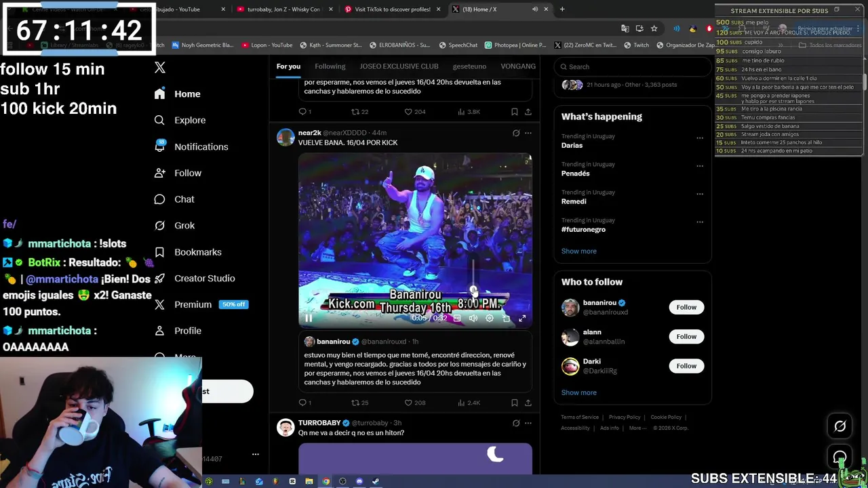Open more options on TURROBABY post
868x488 pixels.
pyautogui.click(x=528, y=423)
